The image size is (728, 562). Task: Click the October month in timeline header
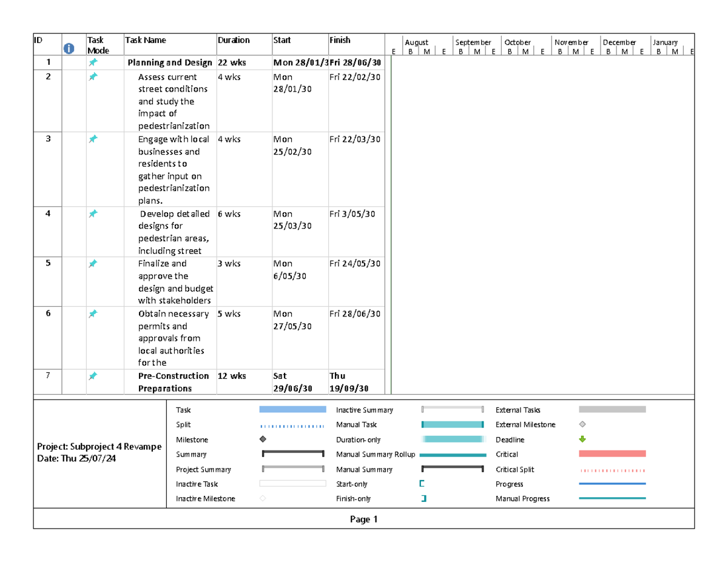pos(517,42)
